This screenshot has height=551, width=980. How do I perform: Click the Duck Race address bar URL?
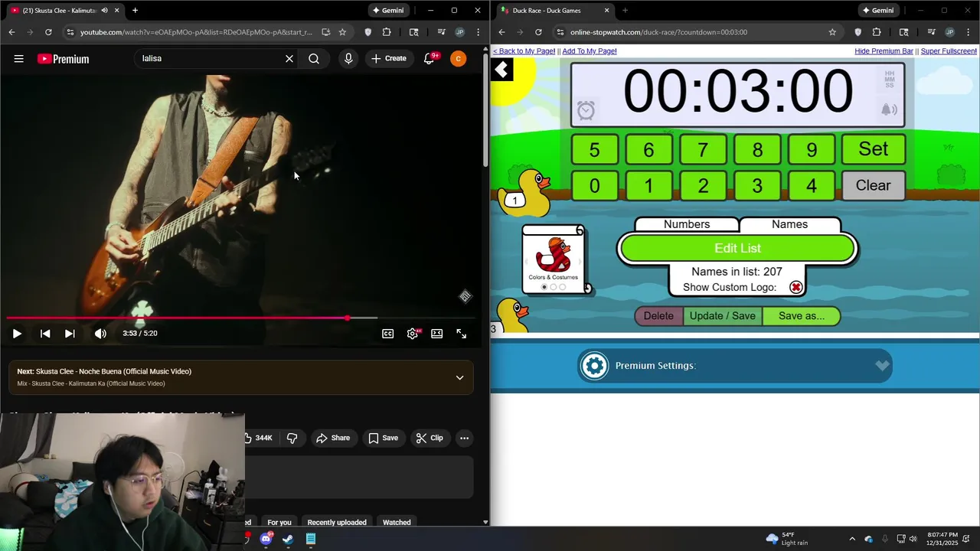[x=658, y=32]
